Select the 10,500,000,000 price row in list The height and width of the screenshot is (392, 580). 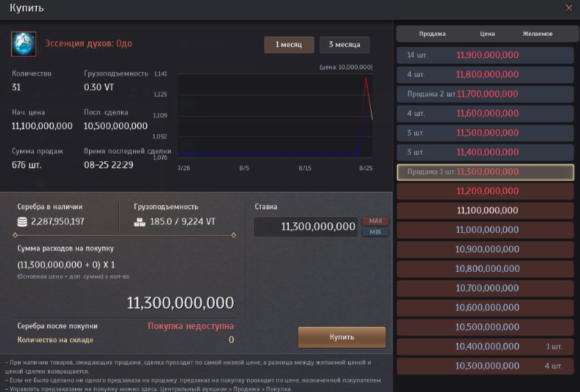tap(485, 327)
